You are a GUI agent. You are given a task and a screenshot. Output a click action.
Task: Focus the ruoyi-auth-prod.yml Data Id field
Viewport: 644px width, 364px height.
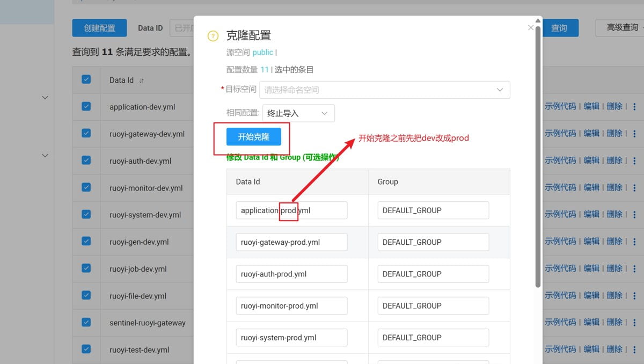291,274
